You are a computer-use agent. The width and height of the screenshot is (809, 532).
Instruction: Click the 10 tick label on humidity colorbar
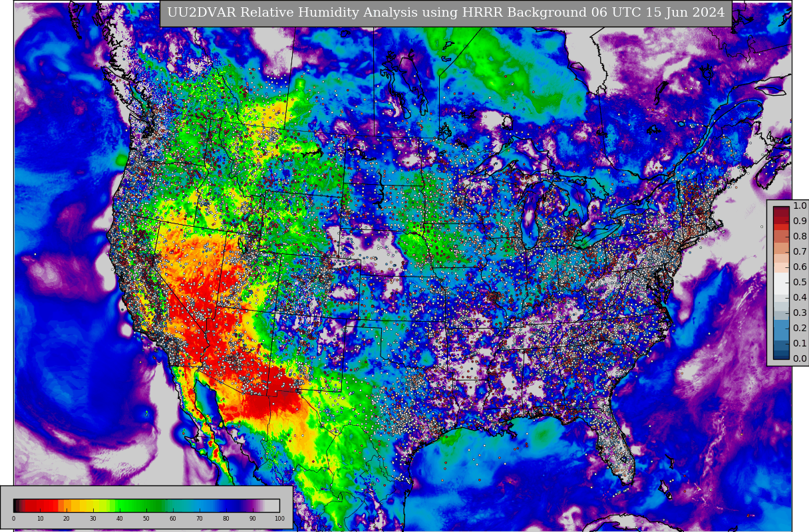pyautogui.click(x=40, y=519)
